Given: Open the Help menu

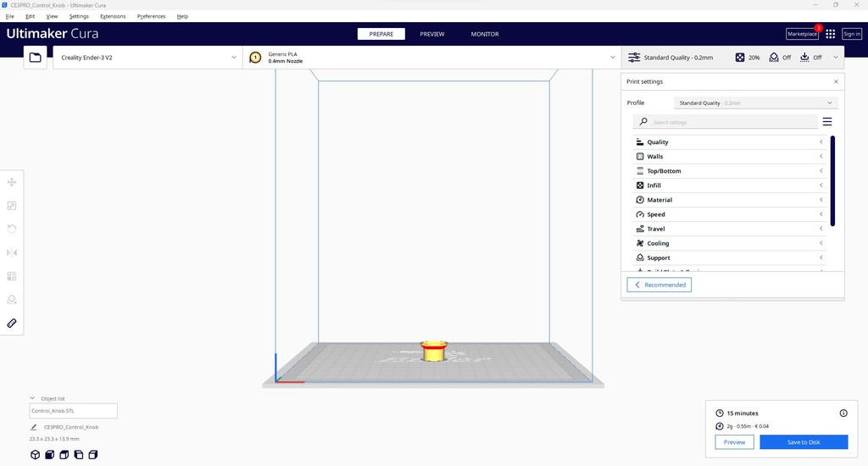Looking at the screenshot, I should [x=182, y=17].
